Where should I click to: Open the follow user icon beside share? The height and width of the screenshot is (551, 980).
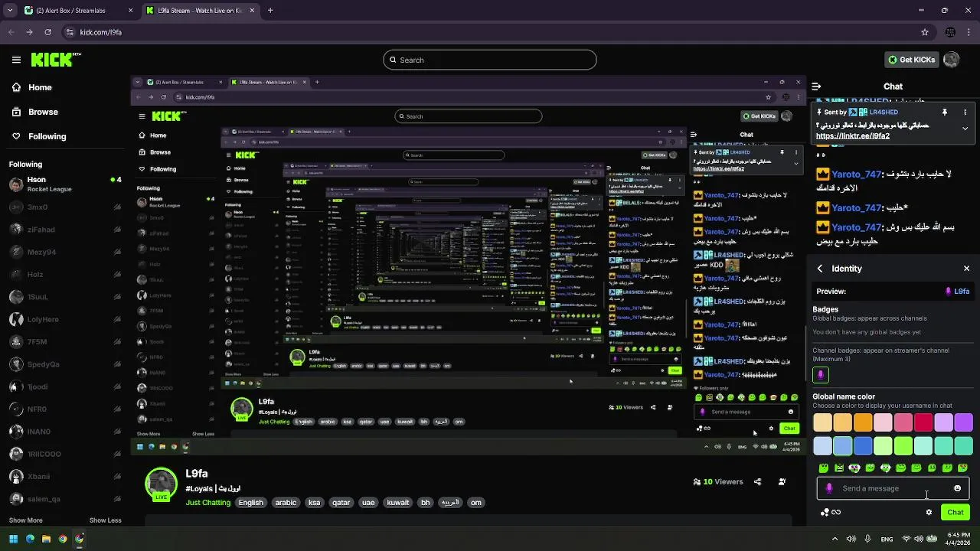[782, 481]
